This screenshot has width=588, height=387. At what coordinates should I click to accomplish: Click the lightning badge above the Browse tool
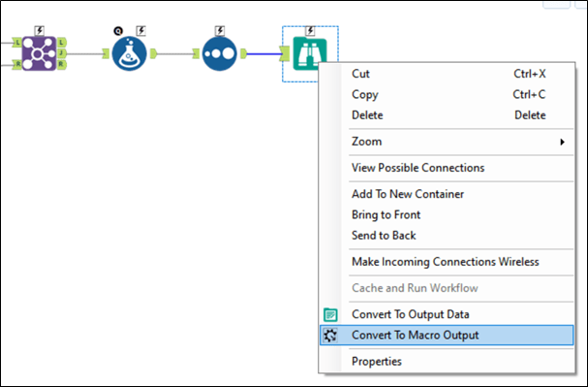click(310, 30)
